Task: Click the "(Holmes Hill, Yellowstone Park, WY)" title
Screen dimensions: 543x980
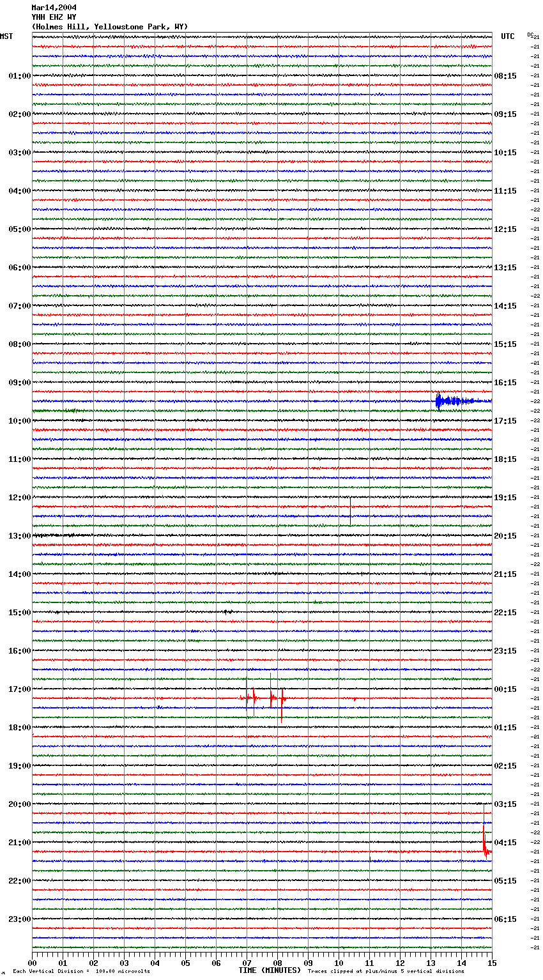Action: point(110,27)
